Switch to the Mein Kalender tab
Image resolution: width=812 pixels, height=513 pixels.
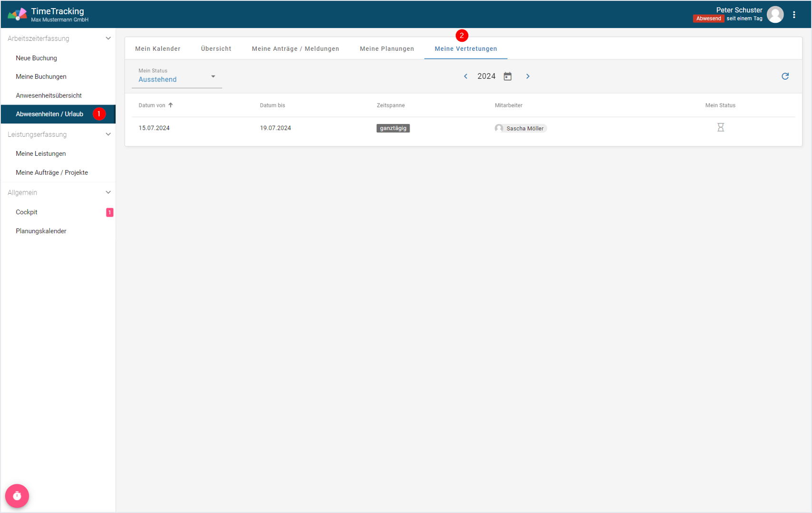pos(157,49)
